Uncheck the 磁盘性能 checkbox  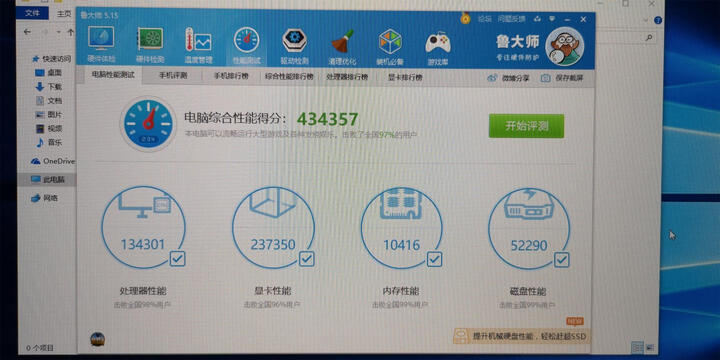[x=561, y=260]
